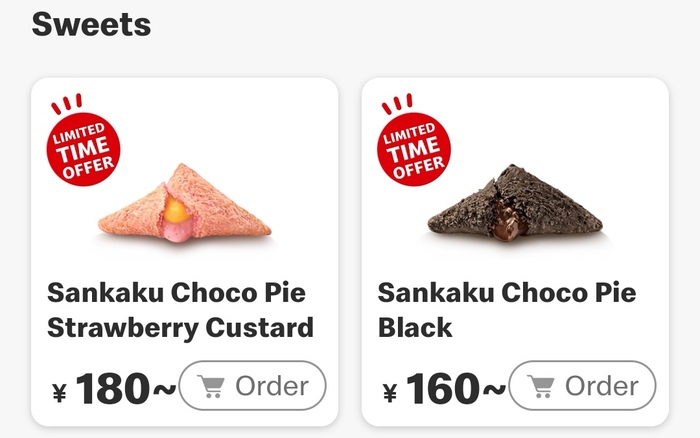Open the dark Choco Pie Black photo
The image size is (700, 438).
[x=515, y=203]
